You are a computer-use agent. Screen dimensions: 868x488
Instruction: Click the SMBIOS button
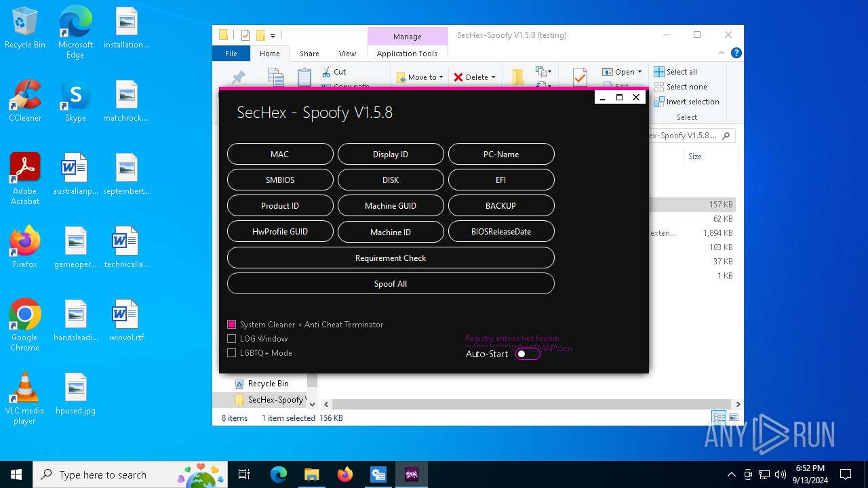pos(280,180)
